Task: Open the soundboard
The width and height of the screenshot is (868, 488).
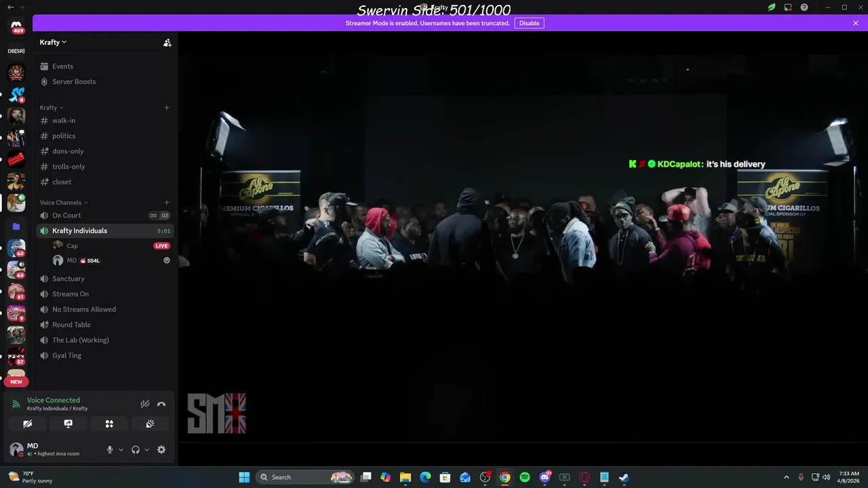Action: click(150, 424)
